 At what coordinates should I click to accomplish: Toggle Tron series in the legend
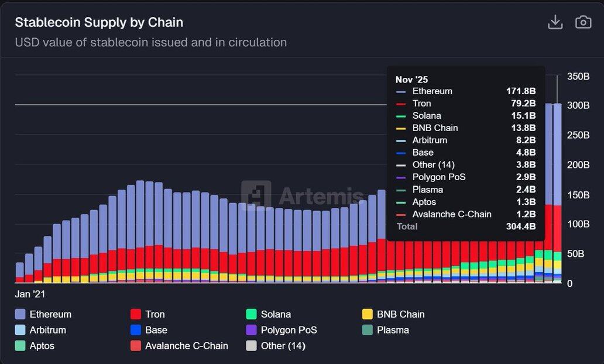point(149,314)
